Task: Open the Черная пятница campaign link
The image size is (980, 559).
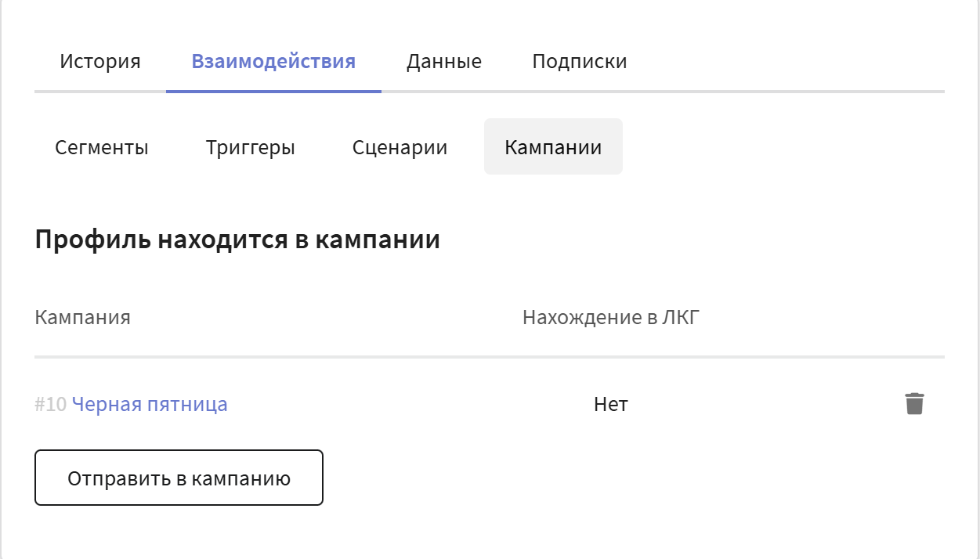Action: (x=150, y=405)
